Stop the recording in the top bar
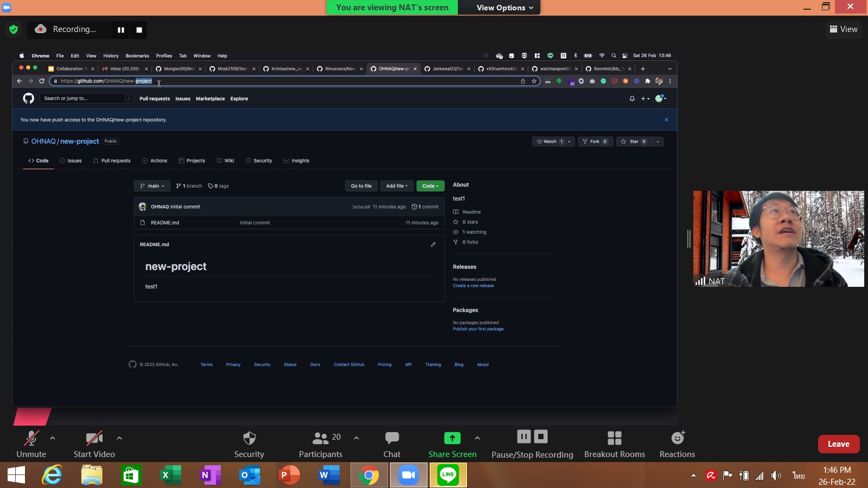868x488 pixels. pyautogui.click(x=139, y=30)
